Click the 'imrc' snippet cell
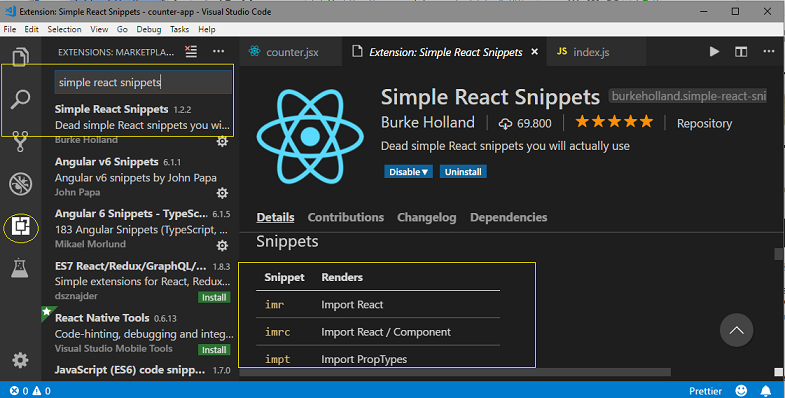Viewport: 785px width, 398px height. 277,332
